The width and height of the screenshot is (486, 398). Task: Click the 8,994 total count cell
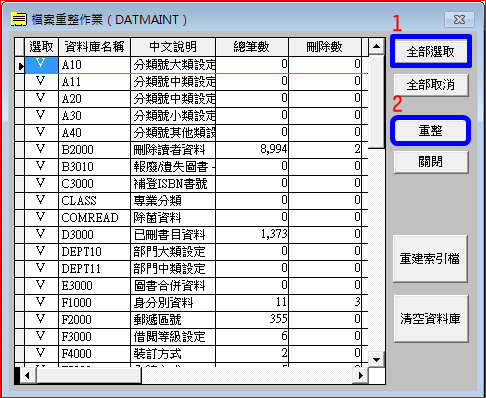point(252,150)
